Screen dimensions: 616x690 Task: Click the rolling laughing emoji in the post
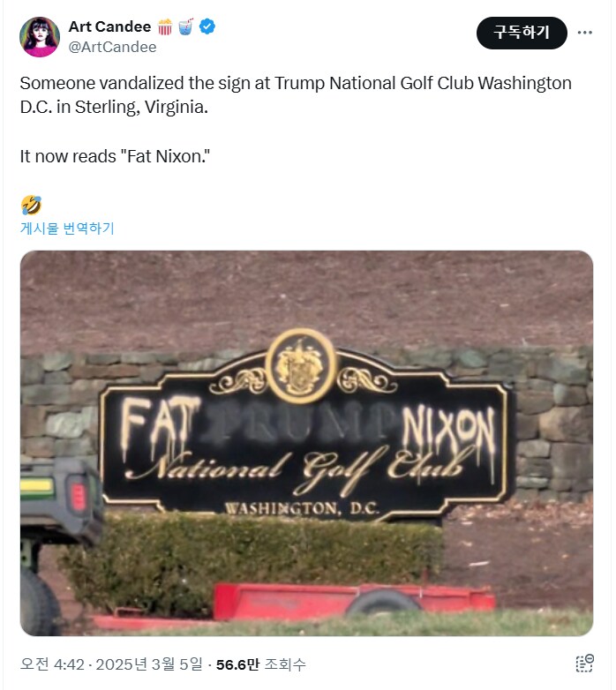(31, 205)
